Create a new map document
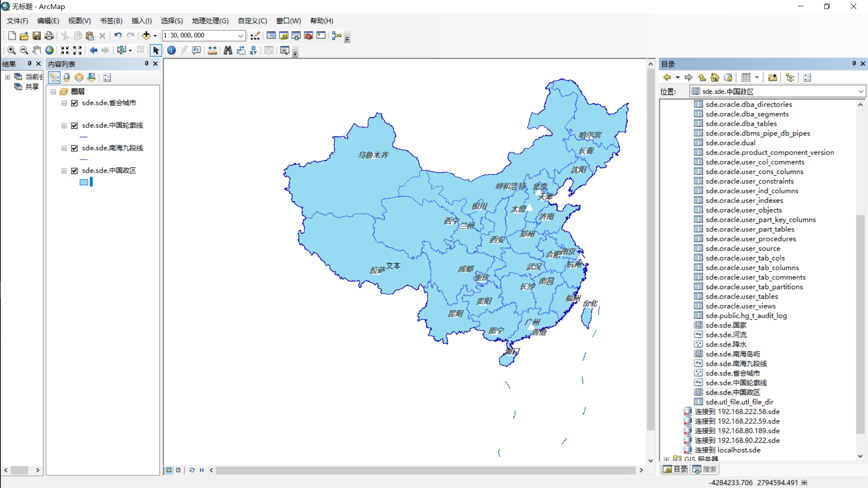868x488 pixels. (12, 36)
